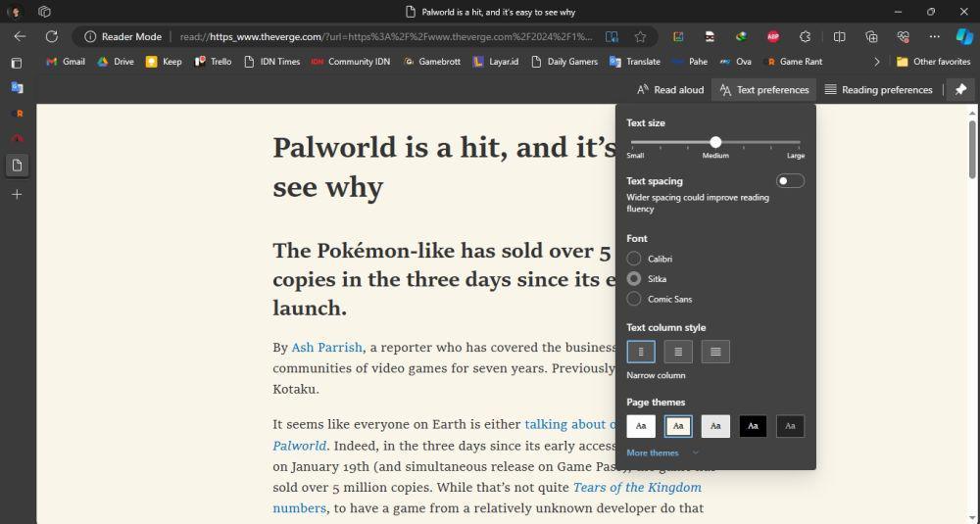
Task: Click the IDM extension icon
Action: pyautogui.click(x=741, y=37)
